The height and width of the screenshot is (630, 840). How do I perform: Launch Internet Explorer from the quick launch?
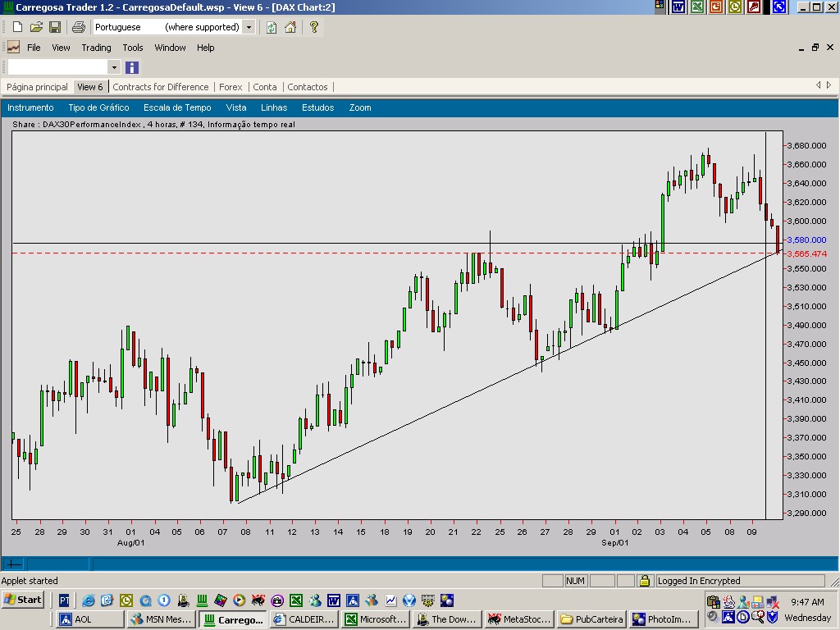click(x=89, y=600)
